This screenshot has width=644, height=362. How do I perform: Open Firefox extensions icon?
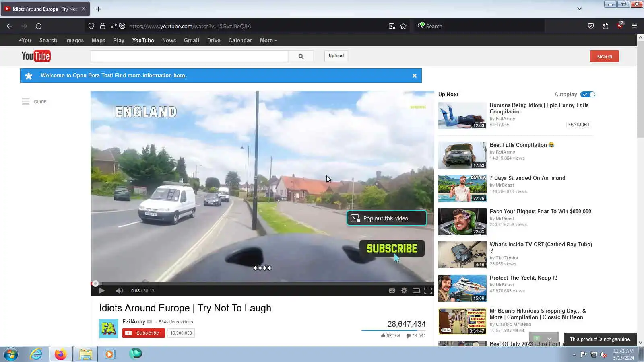click(605, 26)
